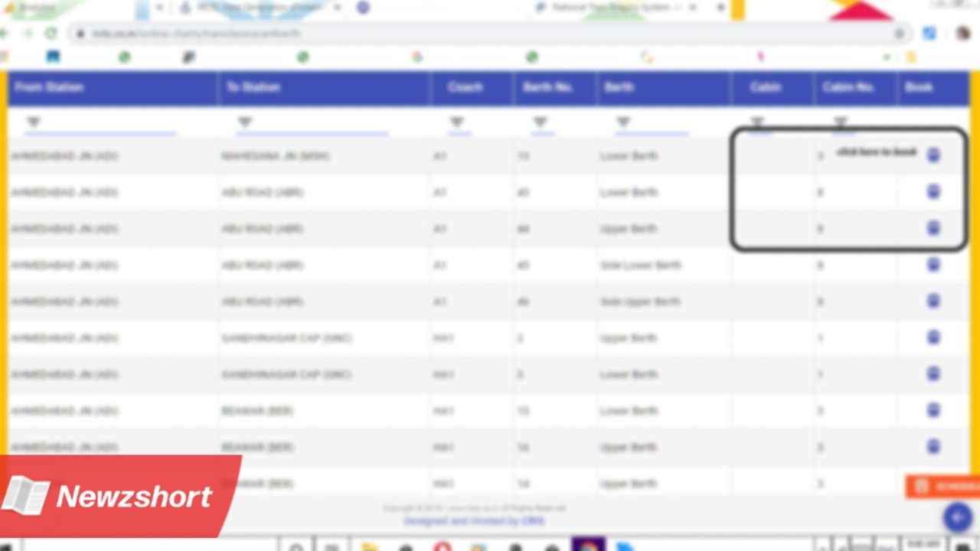Open Designed and Hosted by CRIS link
Viewport: 980px width, 551px height.
(x=474, y=521)
